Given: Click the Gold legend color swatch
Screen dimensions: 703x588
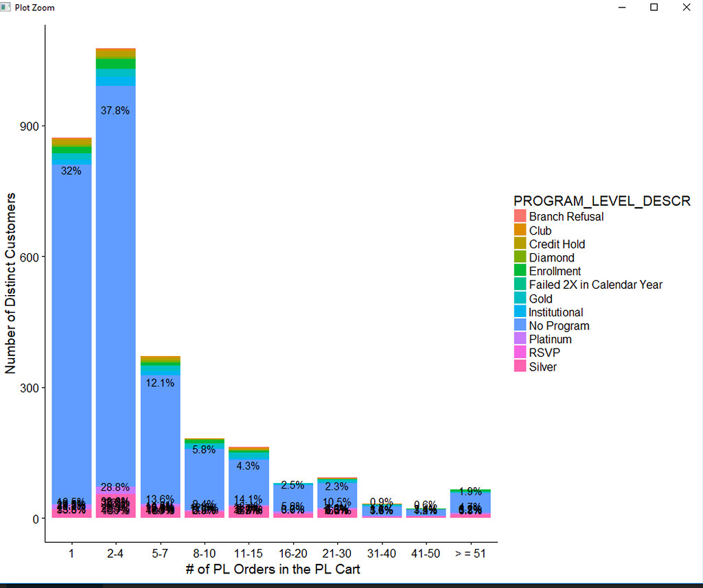Looking at the screenshot, I should point(520,298).
